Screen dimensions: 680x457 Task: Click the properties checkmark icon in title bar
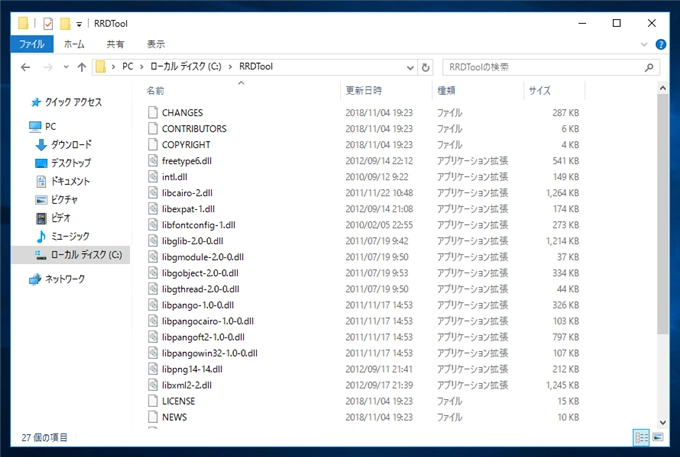click(48, 23)
